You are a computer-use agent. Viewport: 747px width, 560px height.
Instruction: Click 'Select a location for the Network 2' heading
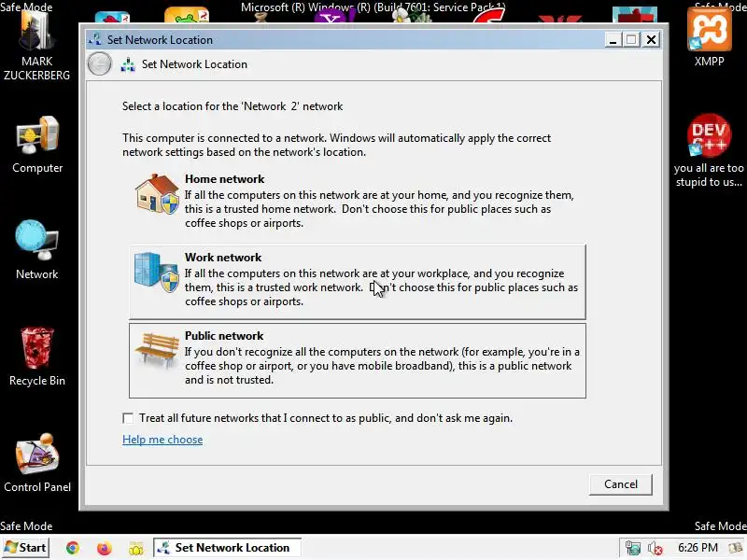(233, 106)
